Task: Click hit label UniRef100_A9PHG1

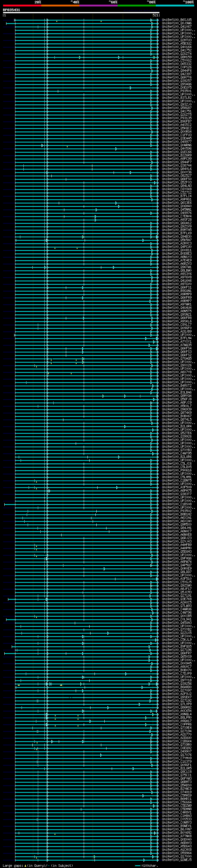Action: [177, 200]
